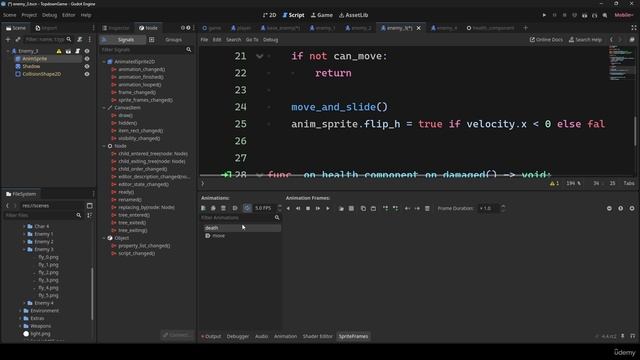
Task: Click the add new animation icon
Action: [x=203, y=208]
